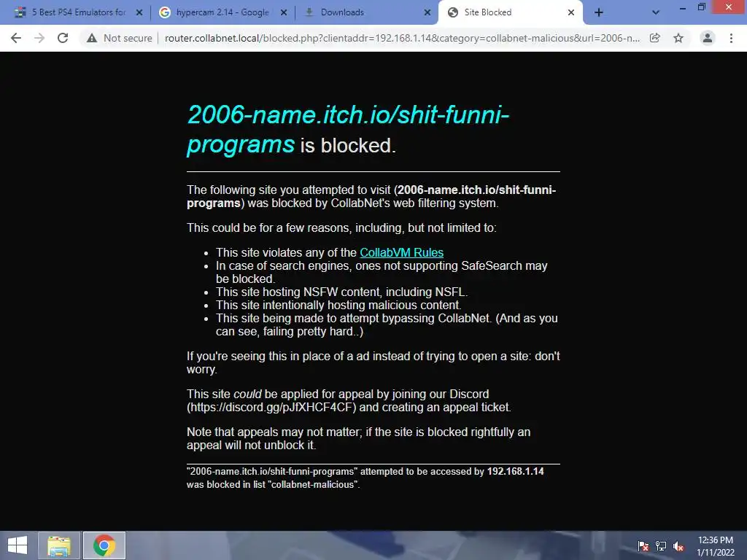Click the 192.168.1.14 address in footer
Screen dimensions: 747x560
(x=515, y=472)
